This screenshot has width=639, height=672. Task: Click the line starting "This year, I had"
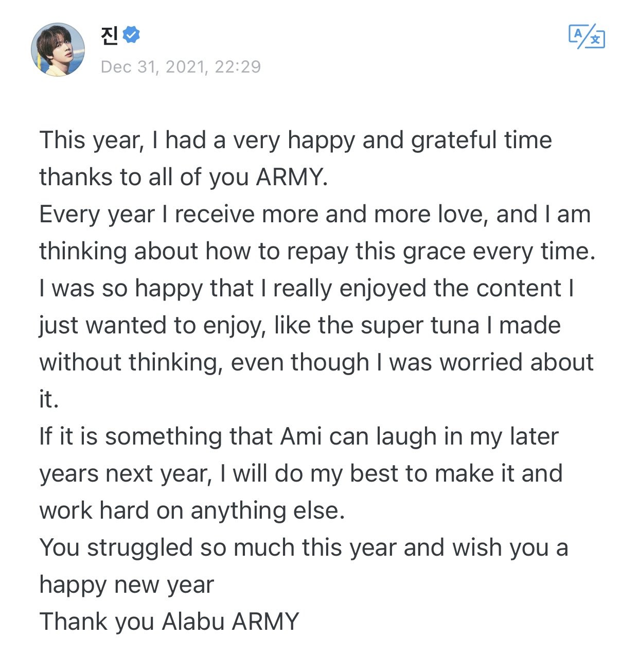(295, 140)
